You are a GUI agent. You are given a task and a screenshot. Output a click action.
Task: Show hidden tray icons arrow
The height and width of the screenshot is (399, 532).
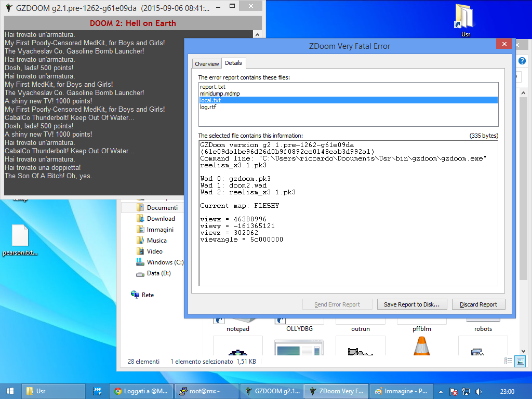click(x=441, y=392)
